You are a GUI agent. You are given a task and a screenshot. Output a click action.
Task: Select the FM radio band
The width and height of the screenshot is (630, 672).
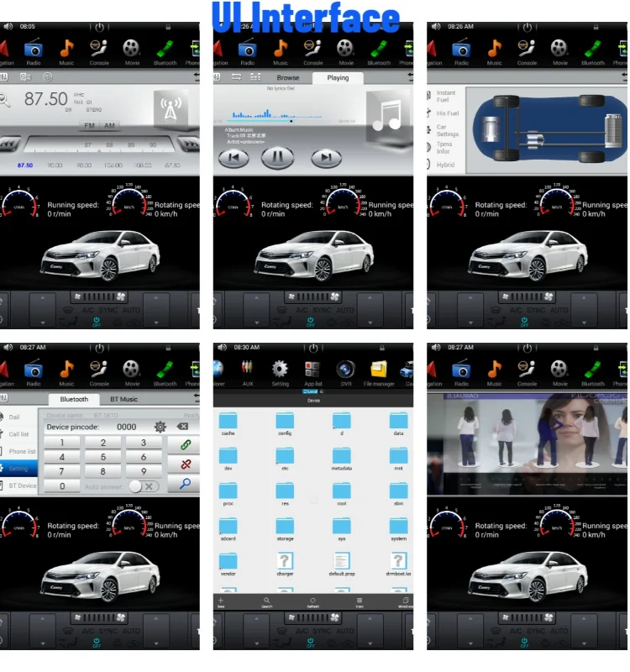pyautogui.click(x=90, y=126)
